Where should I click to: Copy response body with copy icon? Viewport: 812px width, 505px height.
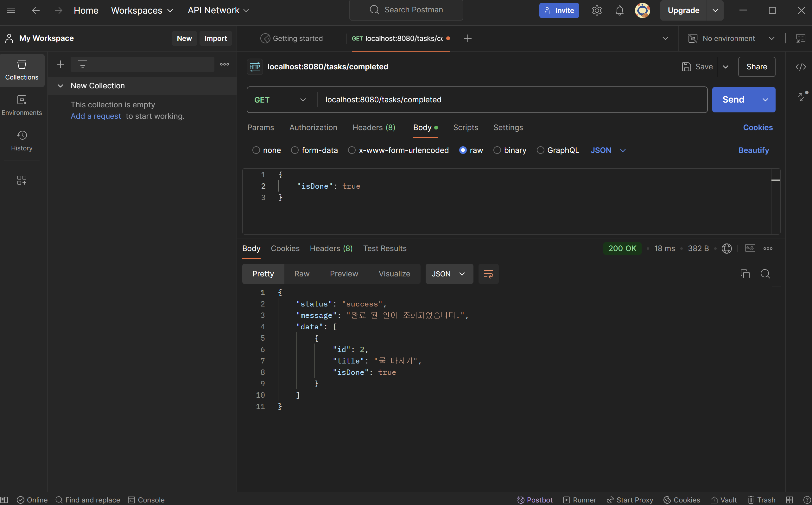tap(745, 274)
